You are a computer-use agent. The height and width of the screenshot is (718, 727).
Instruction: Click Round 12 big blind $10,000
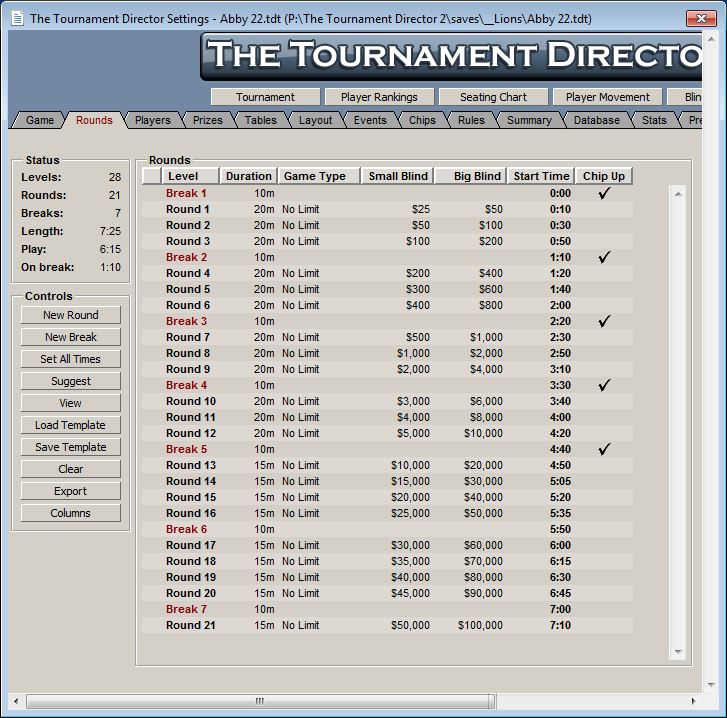(483, 433)
